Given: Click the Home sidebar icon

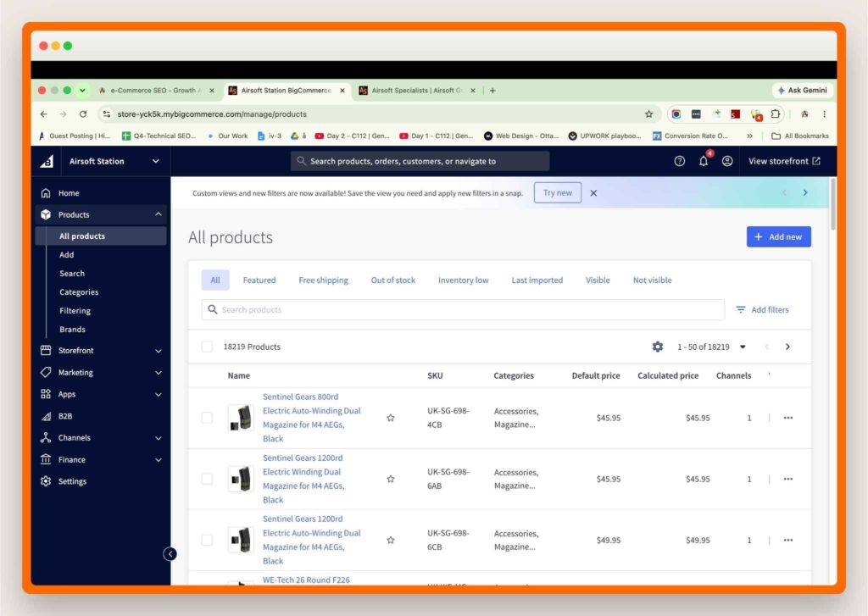Looking at the screenshot, I should pyautogui.click(x=46, y=193).
